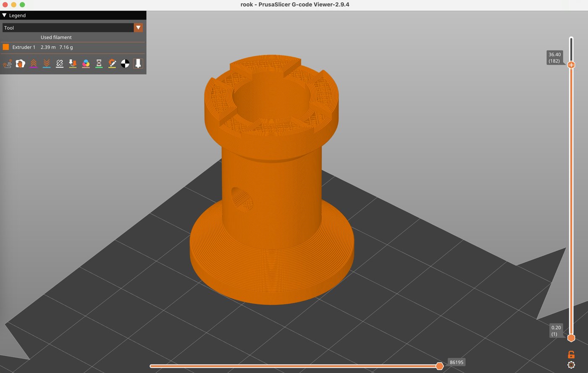Click the upper layer slider thumb with plus

(x=571, y=65)
